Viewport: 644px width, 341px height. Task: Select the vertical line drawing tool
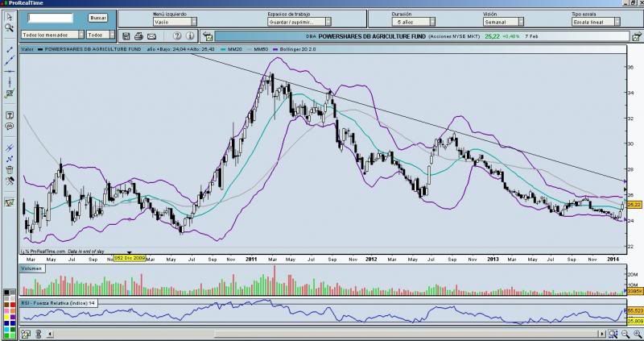(10, 82)
